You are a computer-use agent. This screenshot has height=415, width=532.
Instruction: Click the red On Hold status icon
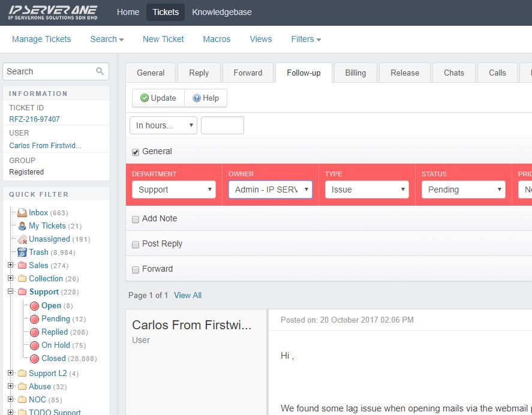click(x=34, y=345)
